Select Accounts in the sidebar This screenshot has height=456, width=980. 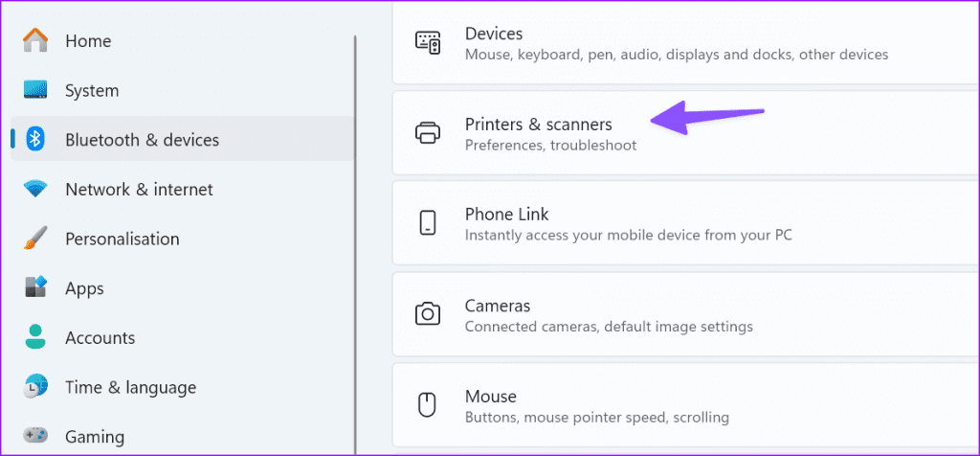pyautogui.click(x=100, y=337)
